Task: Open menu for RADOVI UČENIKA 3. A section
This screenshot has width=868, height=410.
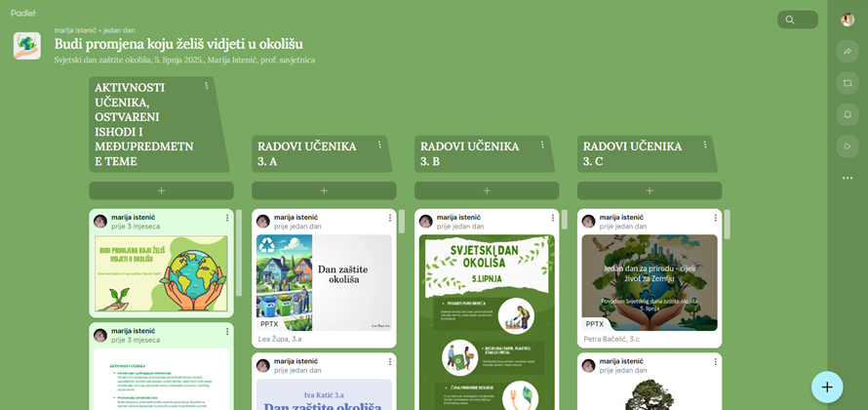Action: 379,145
